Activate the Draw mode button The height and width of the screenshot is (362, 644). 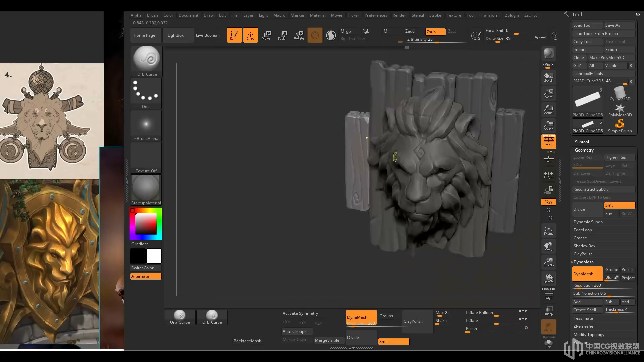[x=250, y=35]
